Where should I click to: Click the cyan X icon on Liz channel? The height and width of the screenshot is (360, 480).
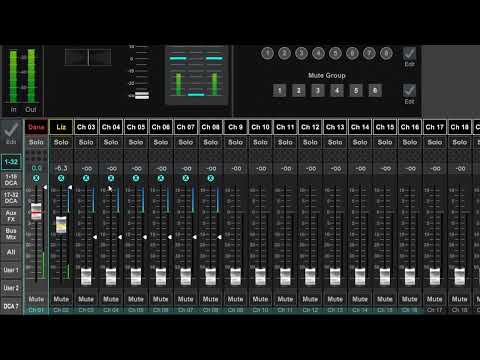61,178
